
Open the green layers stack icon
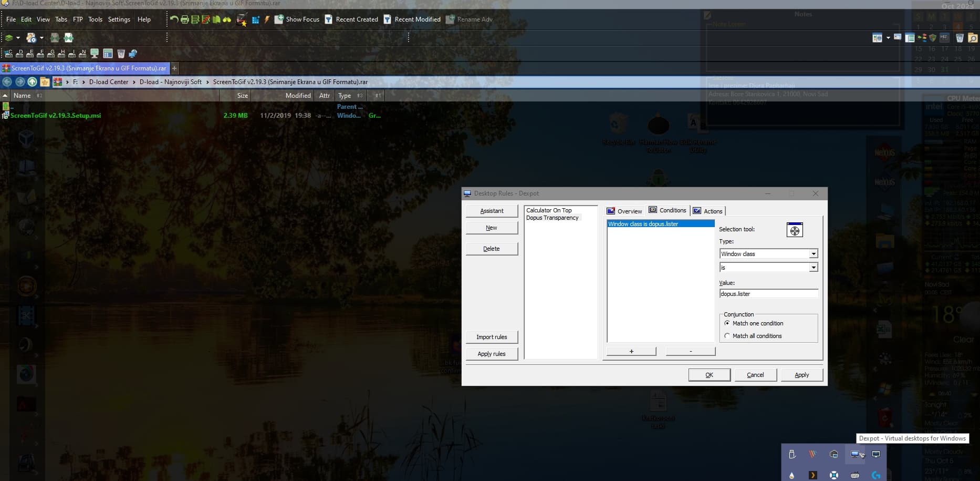click(9, 38)
